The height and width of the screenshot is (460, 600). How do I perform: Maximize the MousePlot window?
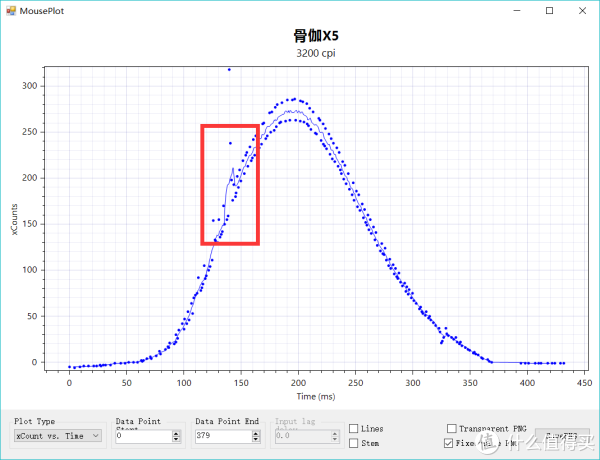(x=549, y=11)
